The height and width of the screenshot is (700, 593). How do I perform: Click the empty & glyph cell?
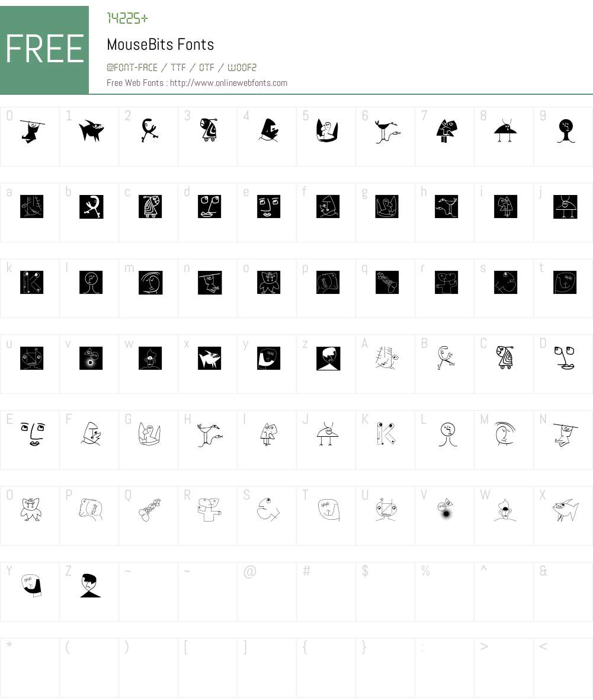(563, 592)
